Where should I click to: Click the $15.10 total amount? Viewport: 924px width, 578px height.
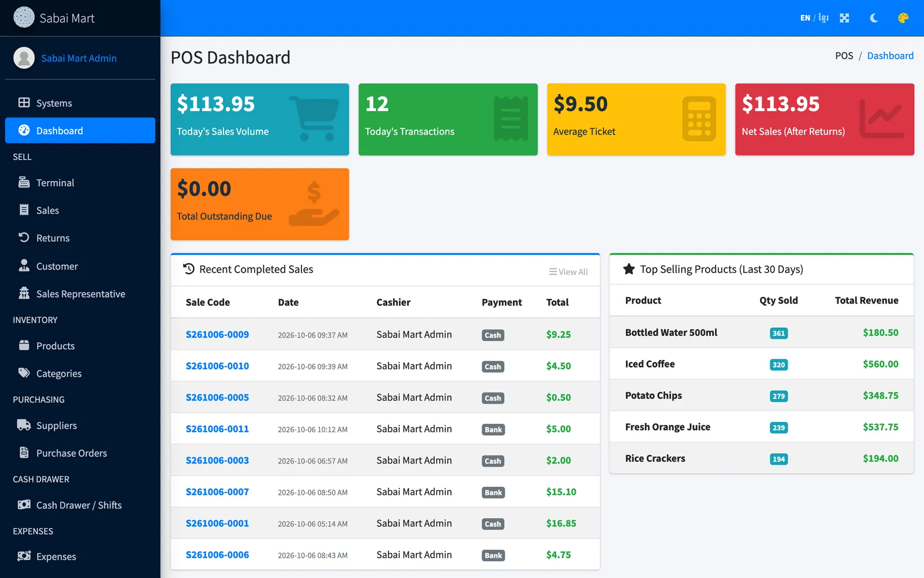[561, 492]
